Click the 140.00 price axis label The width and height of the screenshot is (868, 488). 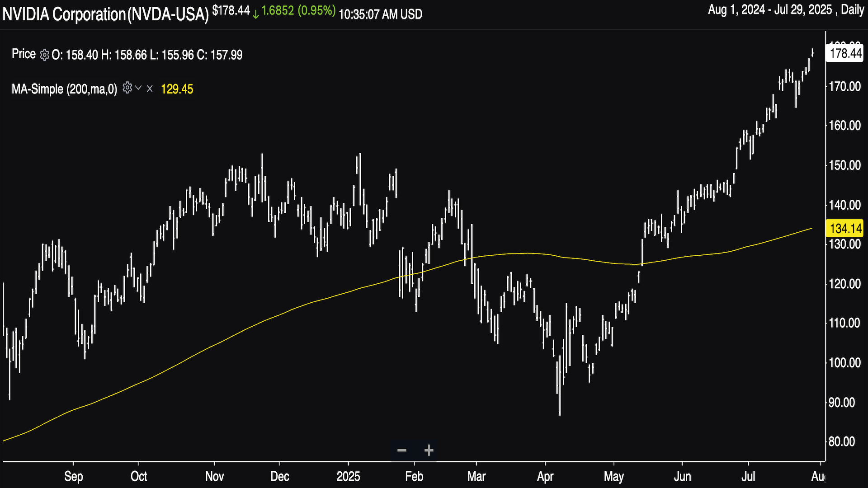(x=844, y=205)
